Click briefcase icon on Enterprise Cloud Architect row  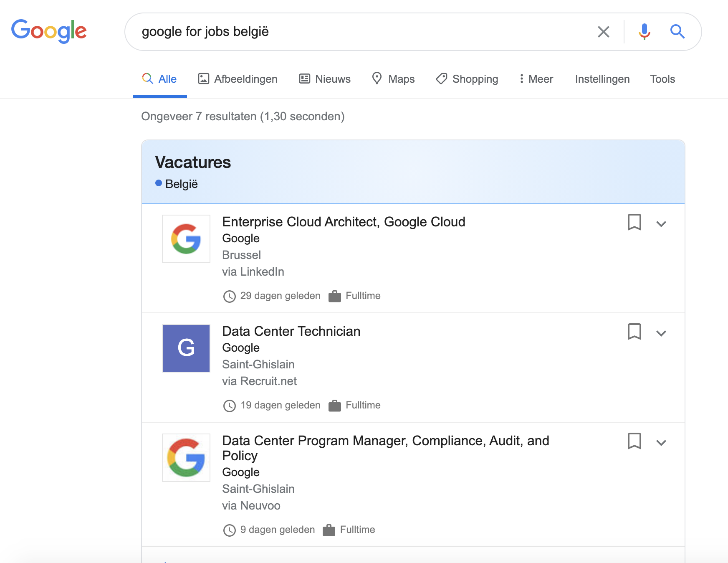pyautogui.click(x=335, y=296)
